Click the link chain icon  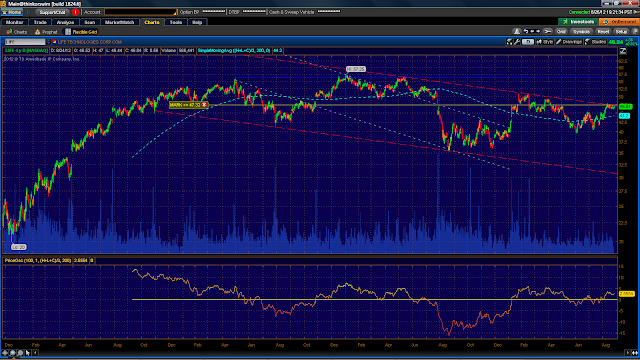coord(548,31)
